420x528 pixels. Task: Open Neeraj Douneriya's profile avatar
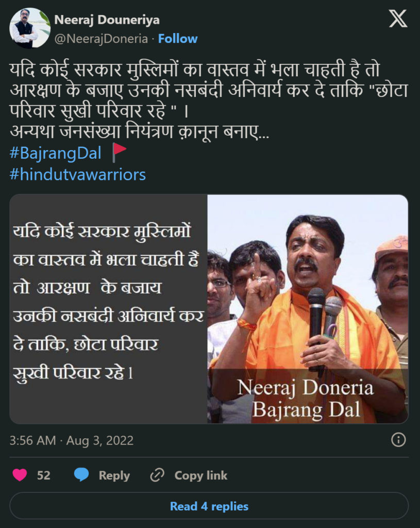pos(30,28)
